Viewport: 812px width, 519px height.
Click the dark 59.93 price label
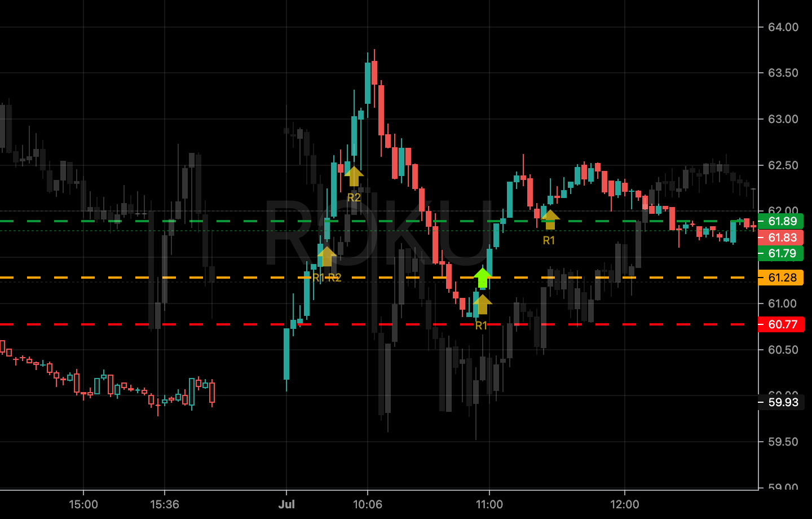tap(783, 402)
